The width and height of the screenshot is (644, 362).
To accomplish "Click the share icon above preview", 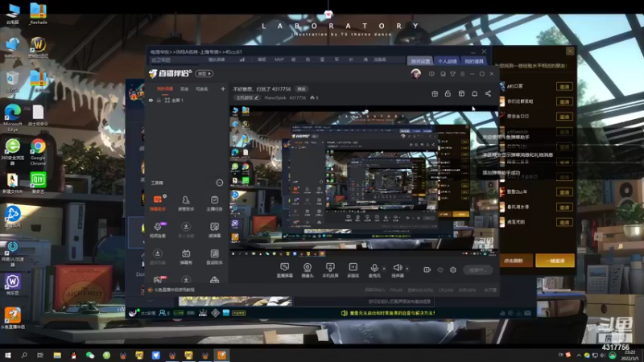I will [x=488, y=93].
